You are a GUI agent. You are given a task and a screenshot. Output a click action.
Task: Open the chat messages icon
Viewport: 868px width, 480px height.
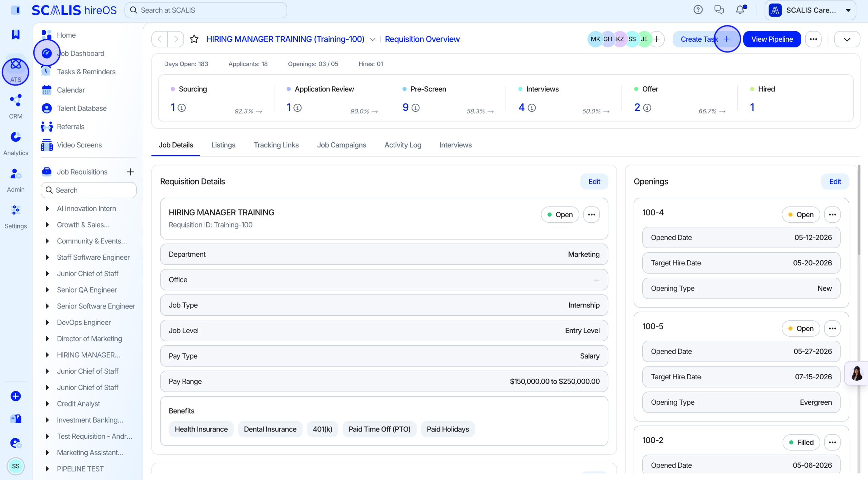(719, 10)
